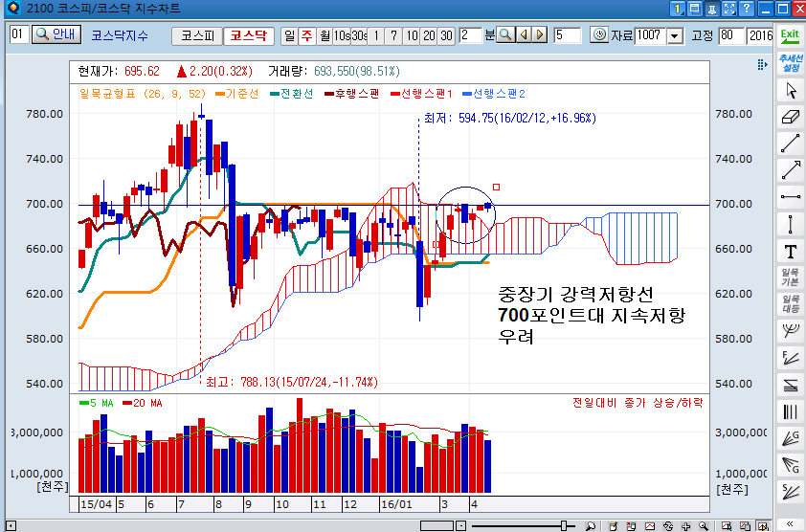The height and width of the screenshot is (532, 806).
Task: Click the 고정 value input field
Action: click(x=731, y=35)
